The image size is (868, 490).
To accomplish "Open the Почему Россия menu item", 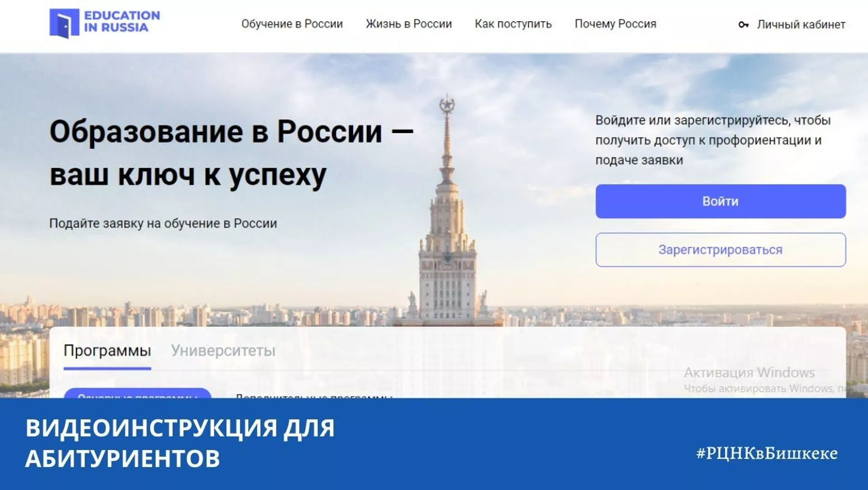I will click(615, 24).
